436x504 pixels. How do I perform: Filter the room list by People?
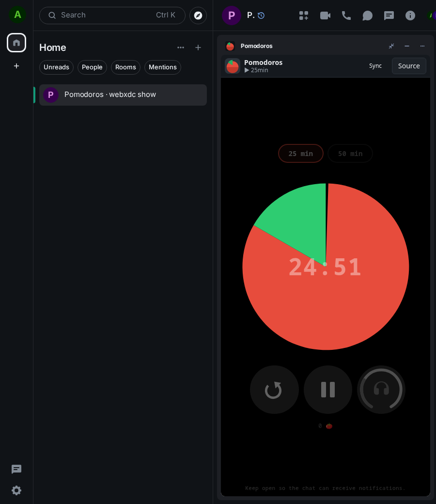(92, 67)
